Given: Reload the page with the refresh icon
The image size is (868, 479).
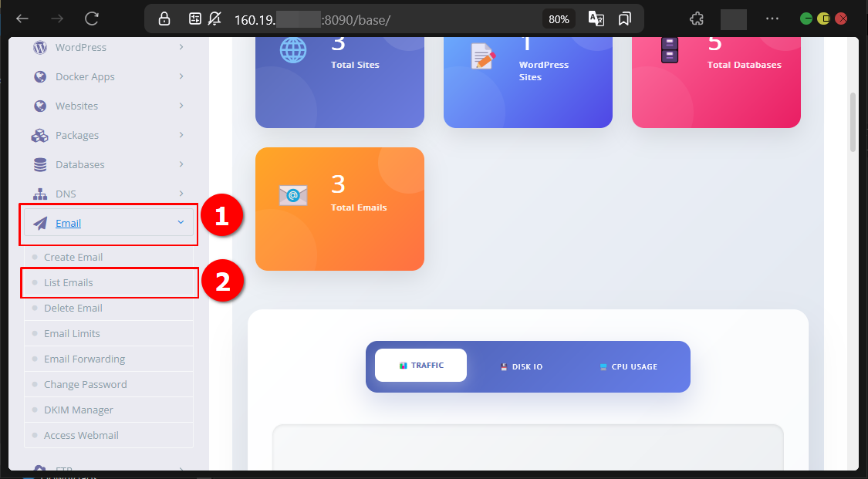Looking at the screenshot, I should 92,19.
